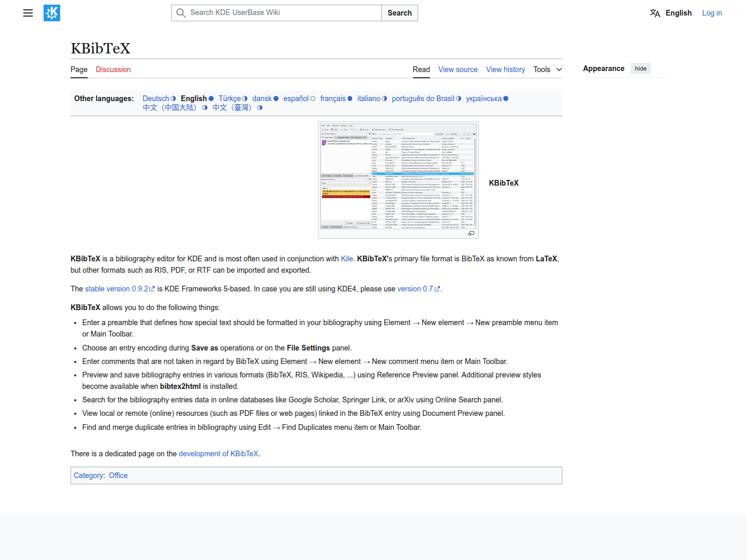The height and width of the screenshot is (560, 747).
Task: Open development of KBibTeX link
Action: pos(218,454)
